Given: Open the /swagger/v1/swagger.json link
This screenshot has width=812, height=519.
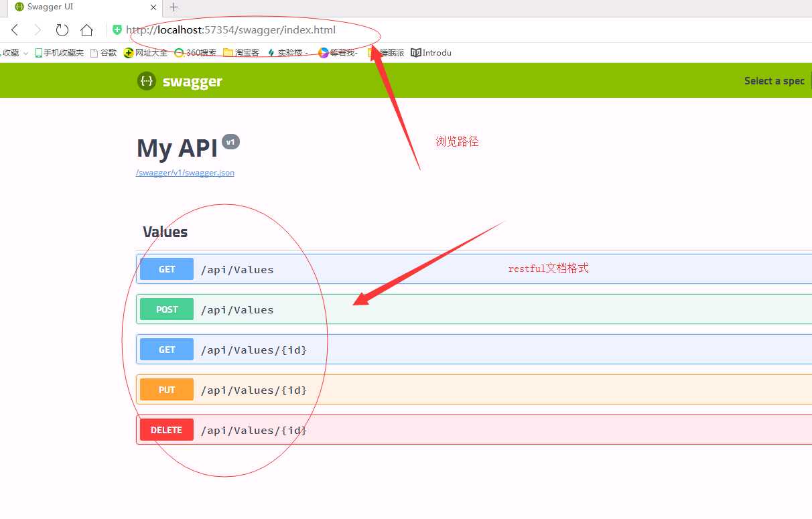Looking at the screenshot, I should click(x=185, y=172).
